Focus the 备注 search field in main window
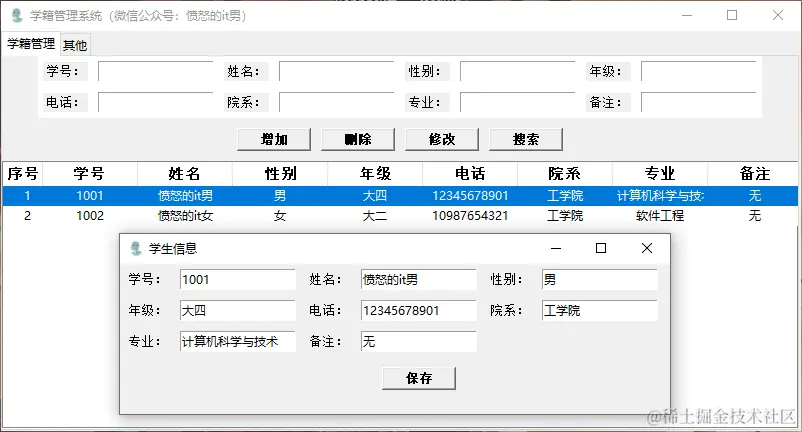This screenshot has height=432, width=802. (699, 102)
